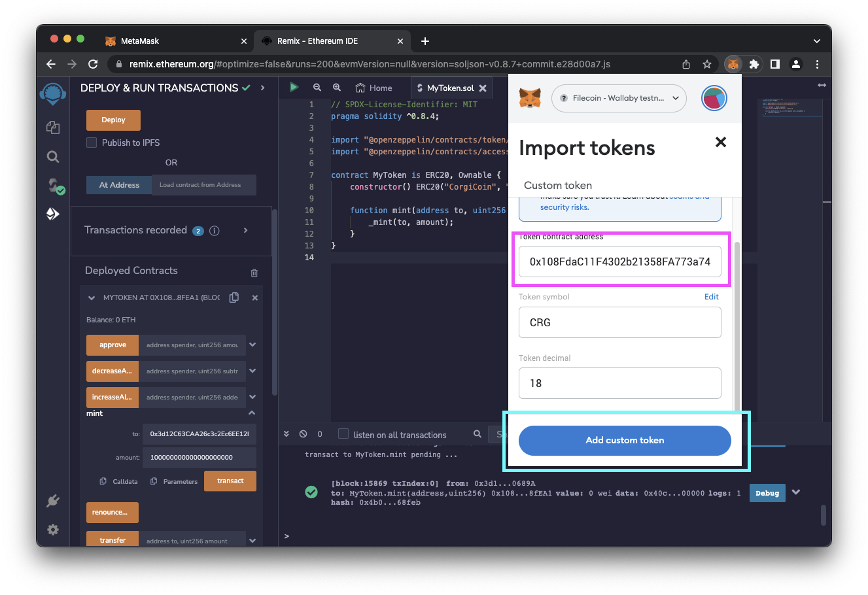
Task: Click the browser share page icon
Action: (x=686, y=64)
